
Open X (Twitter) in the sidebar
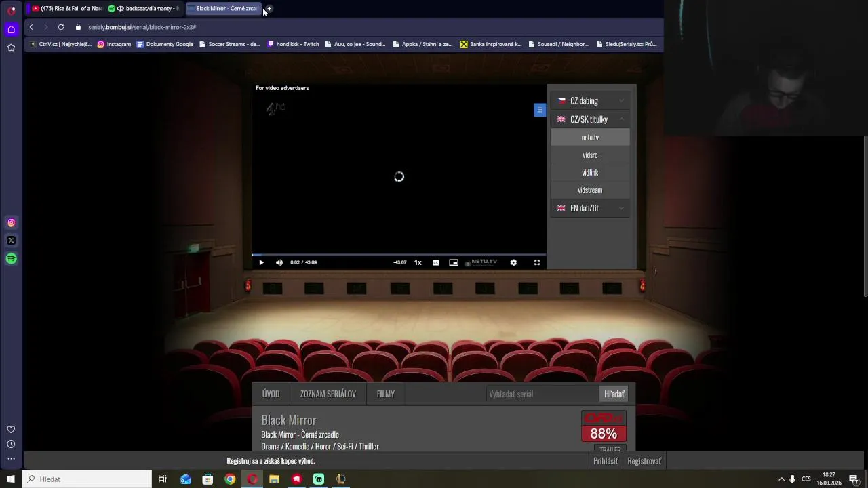coord(11,241)
